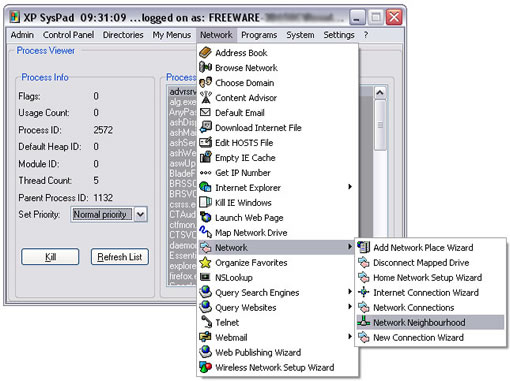Viewport: 510px width, 381px height.
Task: Click the Internet Explorer icon
Action: pos(205,187)
